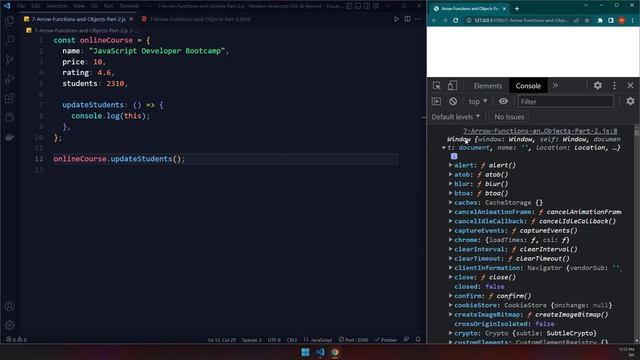
Task: Click the console Filter input
Action: tap(566, 101)
